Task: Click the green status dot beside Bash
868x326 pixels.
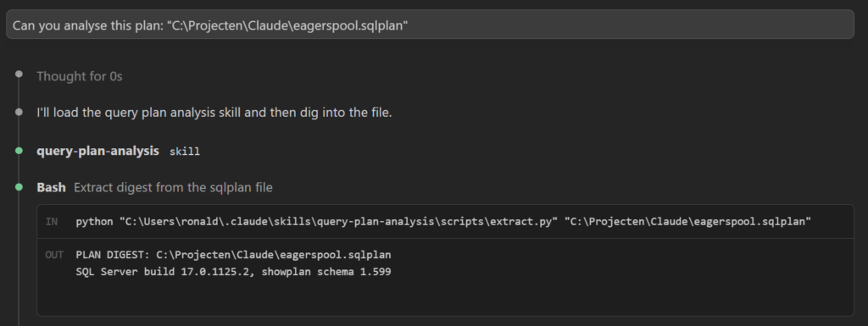Action: pyautogui.click(x=19, y=187)
